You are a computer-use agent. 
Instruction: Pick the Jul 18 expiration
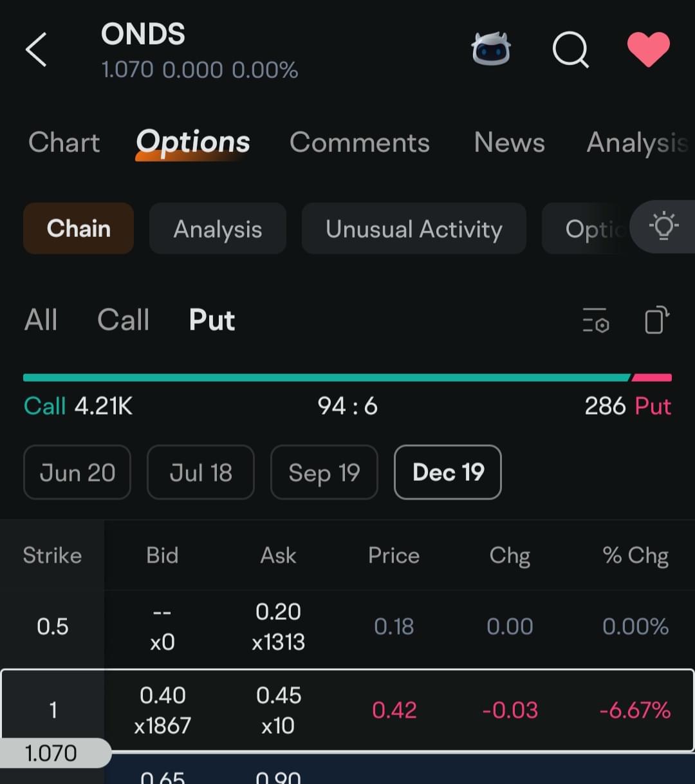(201, 472)
